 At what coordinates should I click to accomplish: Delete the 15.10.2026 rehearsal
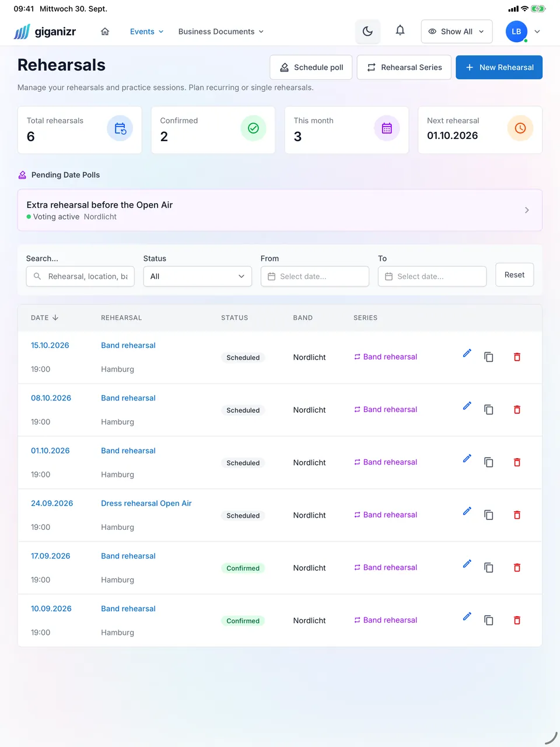click(x=517, y=357)
